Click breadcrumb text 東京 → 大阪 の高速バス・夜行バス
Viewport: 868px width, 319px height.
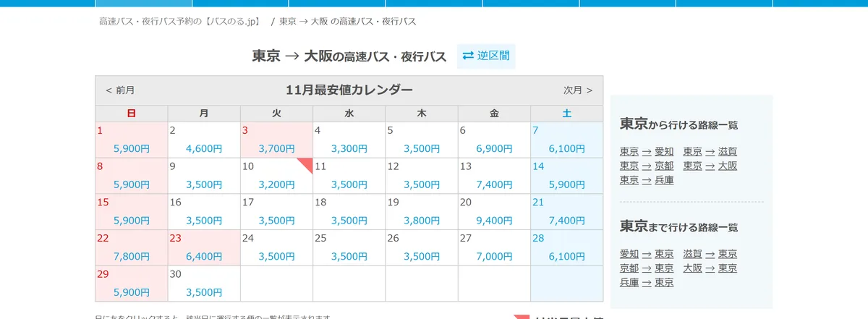click(x=348, y=22)
